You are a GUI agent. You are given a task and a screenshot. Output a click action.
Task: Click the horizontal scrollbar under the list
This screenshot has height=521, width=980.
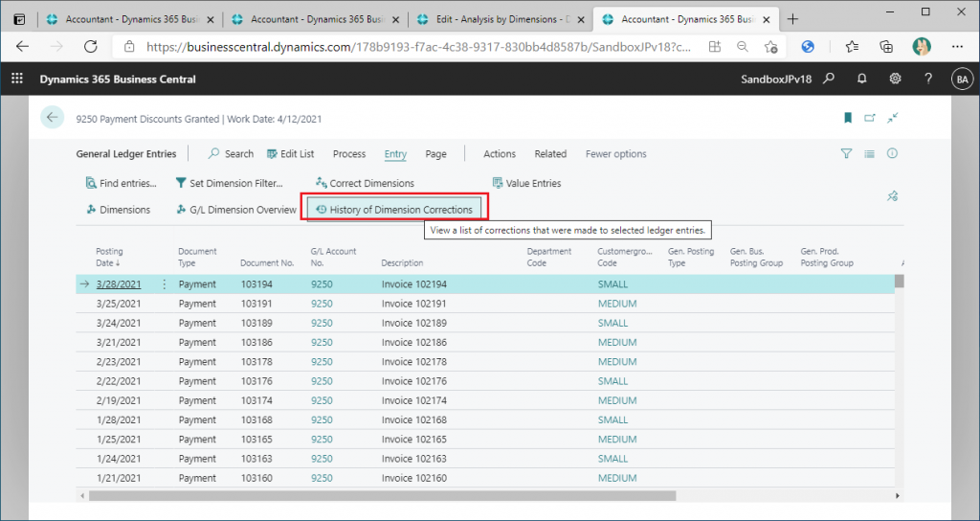coord(383,495)
